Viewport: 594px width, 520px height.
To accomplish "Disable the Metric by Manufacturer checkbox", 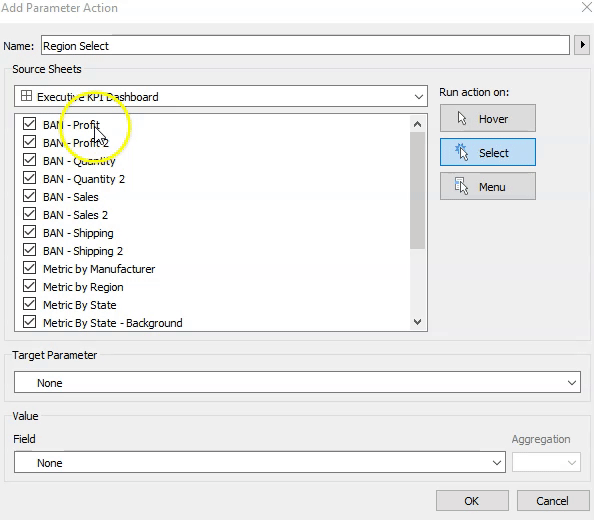I will tap(29, 268).
